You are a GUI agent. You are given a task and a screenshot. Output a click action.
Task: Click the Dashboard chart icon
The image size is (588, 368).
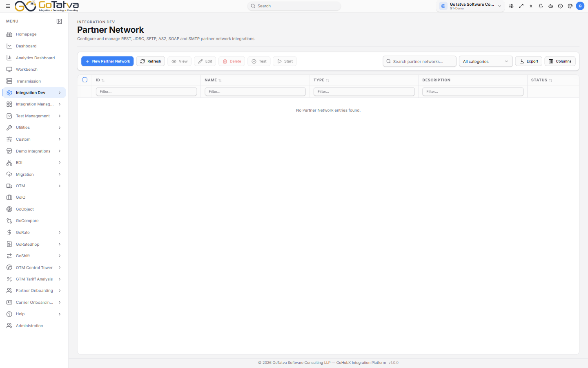9,46
